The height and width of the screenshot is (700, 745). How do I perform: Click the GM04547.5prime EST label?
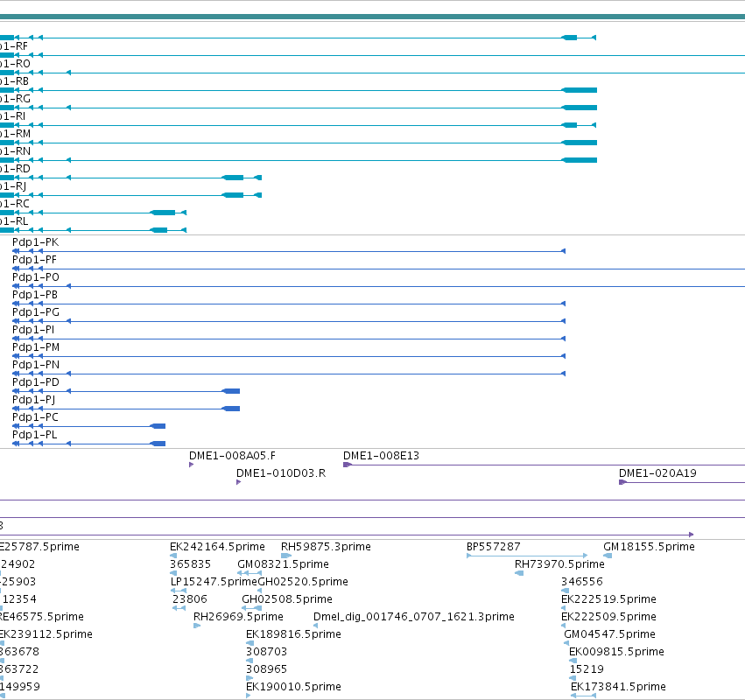tap(609, 634)
